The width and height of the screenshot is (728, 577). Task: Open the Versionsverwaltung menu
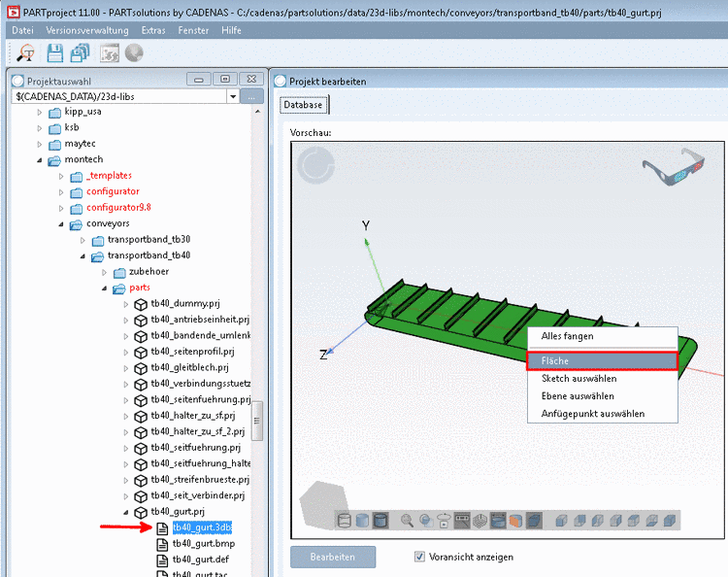coord(87,30)
